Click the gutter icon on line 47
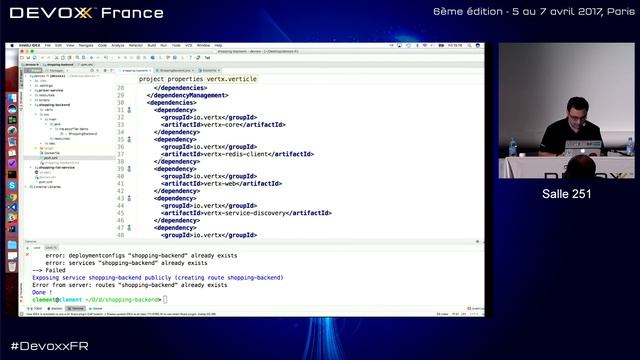 (x=129, y=227)
